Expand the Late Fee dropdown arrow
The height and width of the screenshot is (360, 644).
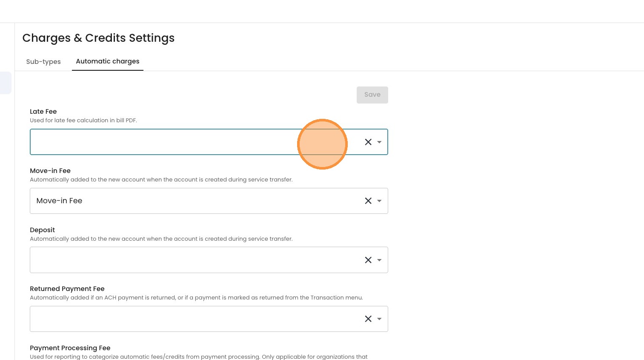[379, 142]
